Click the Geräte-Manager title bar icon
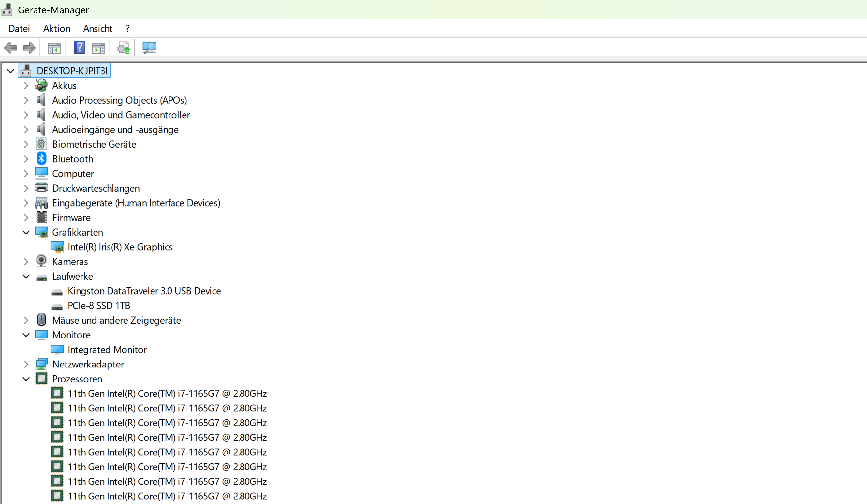This screenshot has height=504, width=867. [7, 10]
